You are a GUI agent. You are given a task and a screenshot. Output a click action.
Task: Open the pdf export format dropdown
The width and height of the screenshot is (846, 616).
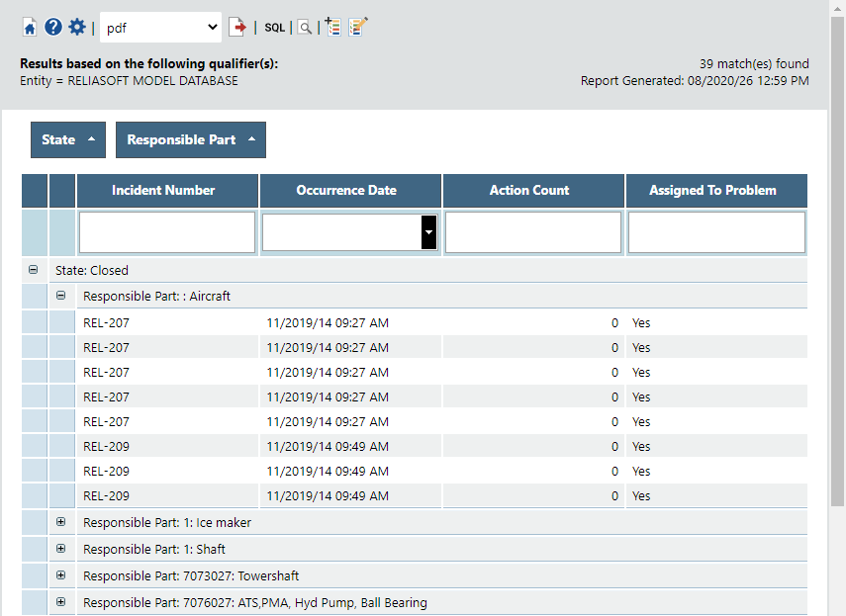point(160,28)
